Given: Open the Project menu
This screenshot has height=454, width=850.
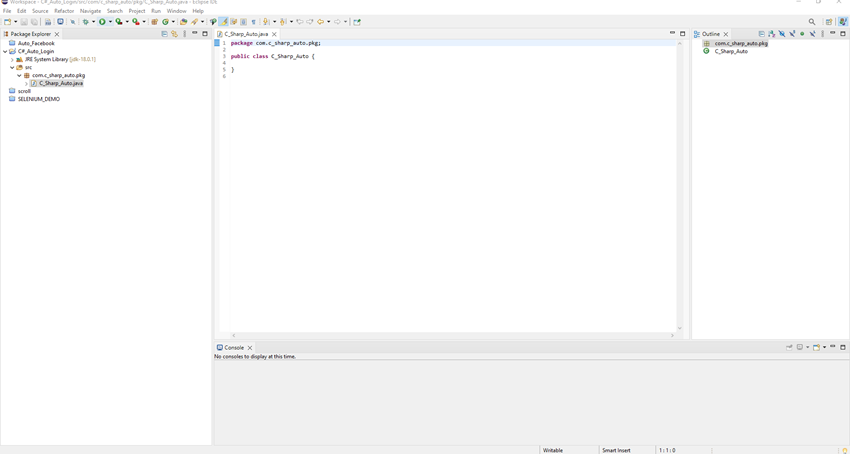Looking at the screenshot, I should [x=137, y=11].
